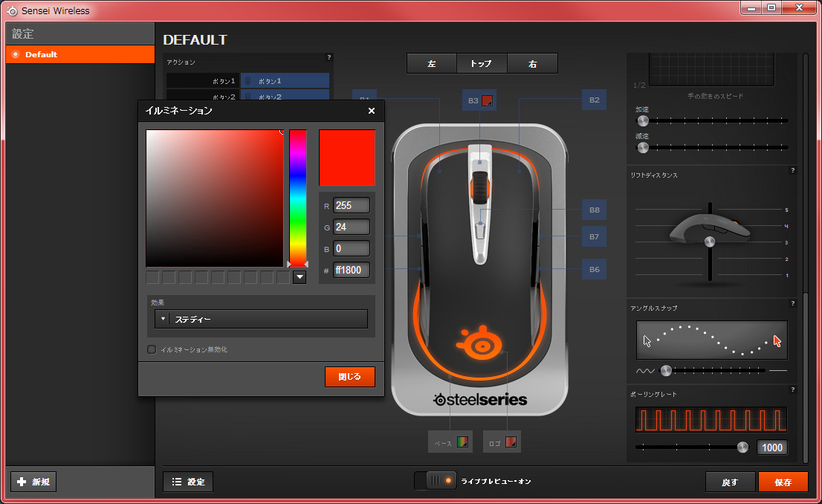
Task: Click the B value input field
Action: (352, 248)
